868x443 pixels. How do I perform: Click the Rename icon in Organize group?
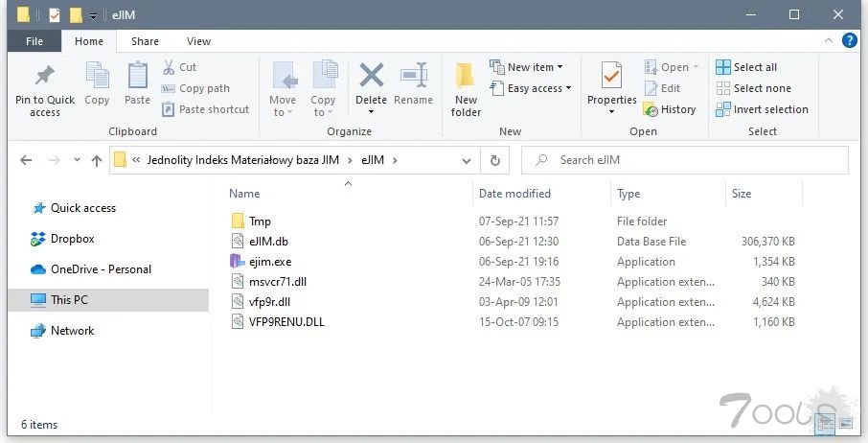click(x=413, y=77)
